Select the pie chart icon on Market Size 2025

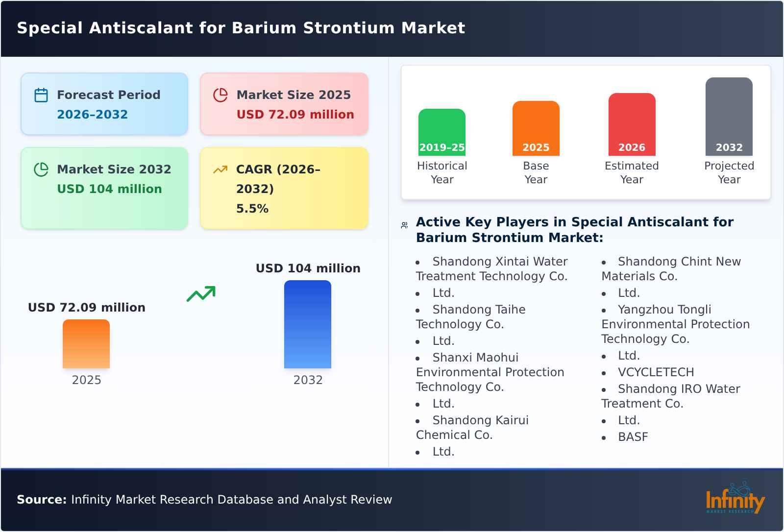[220, 95]
